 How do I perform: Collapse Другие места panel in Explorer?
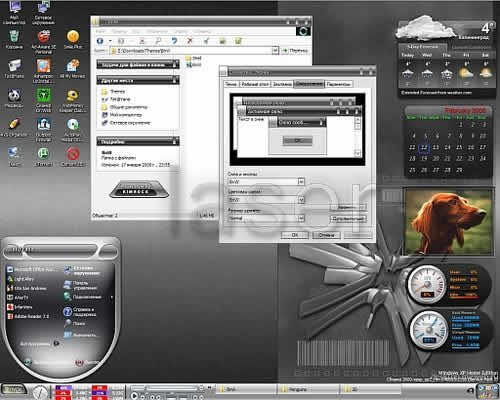174,80
